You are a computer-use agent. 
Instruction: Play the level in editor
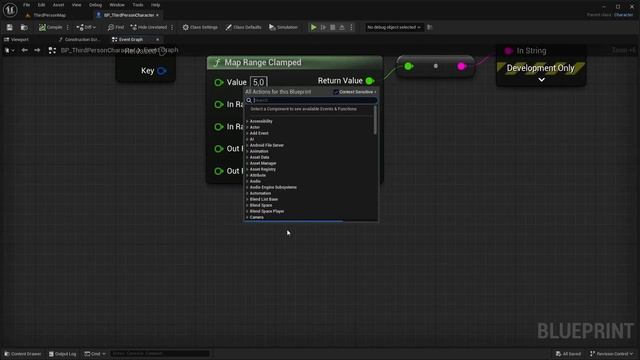tap(313, 27)
